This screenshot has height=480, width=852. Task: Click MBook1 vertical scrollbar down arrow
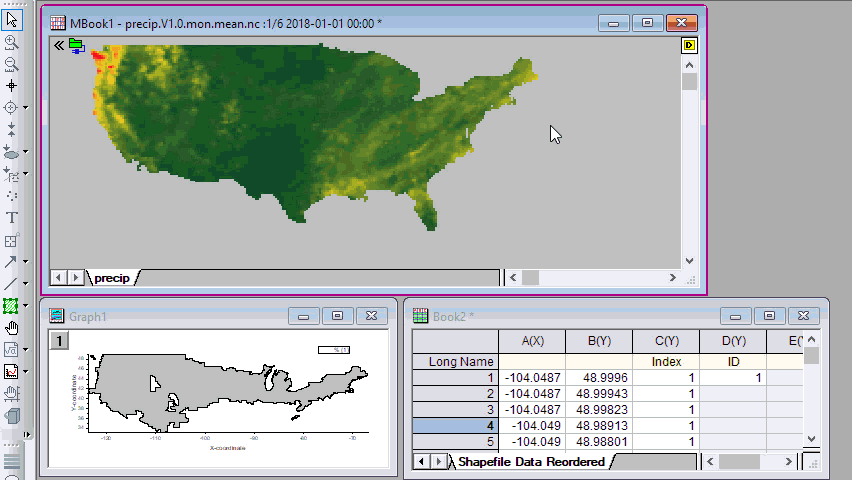[x=690, y=260]
